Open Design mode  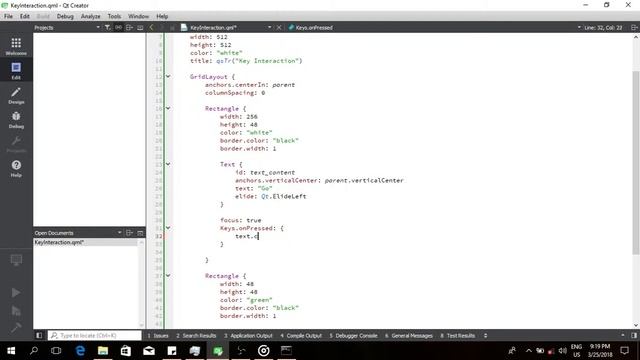tap(16, 95)
